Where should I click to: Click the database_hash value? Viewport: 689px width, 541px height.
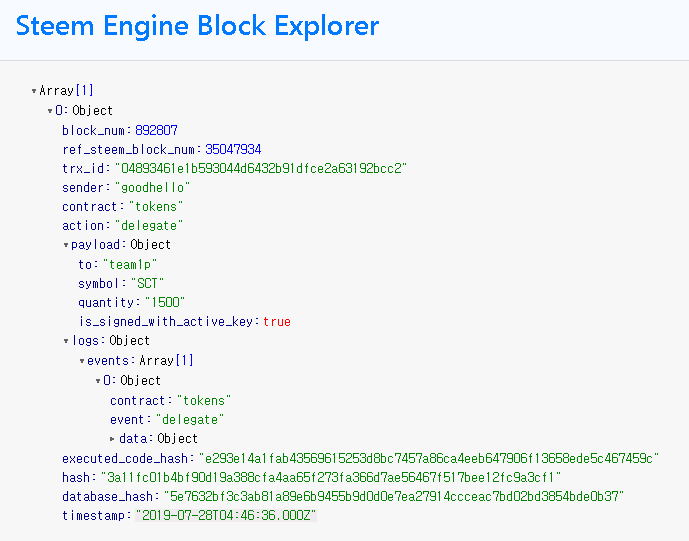pyautogui.click(x=394, y=496)
